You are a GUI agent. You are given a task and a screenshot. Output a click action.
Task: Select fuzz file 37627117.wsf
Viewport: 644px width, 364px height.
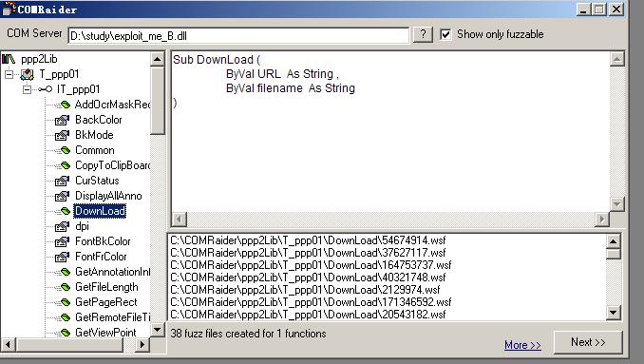(x=308, y=253)
